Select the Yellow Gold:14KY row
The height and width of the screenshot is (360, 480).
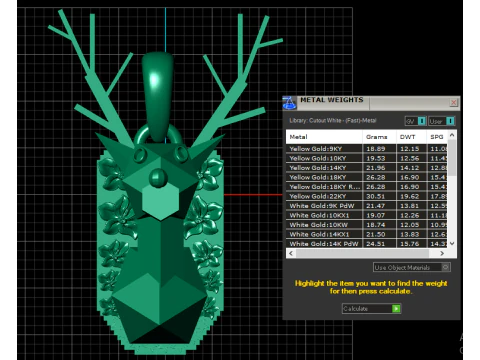point(367,168)
